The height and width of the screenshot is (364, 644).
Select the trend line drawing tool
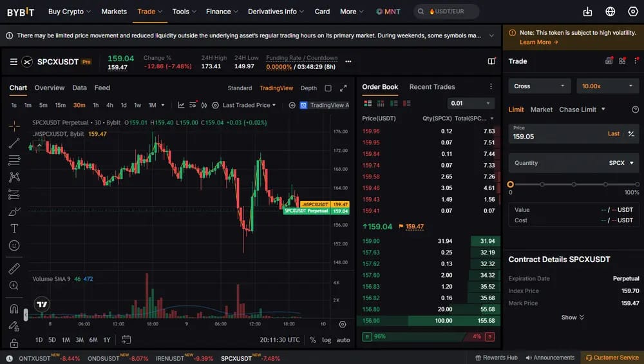pos(14,143)
